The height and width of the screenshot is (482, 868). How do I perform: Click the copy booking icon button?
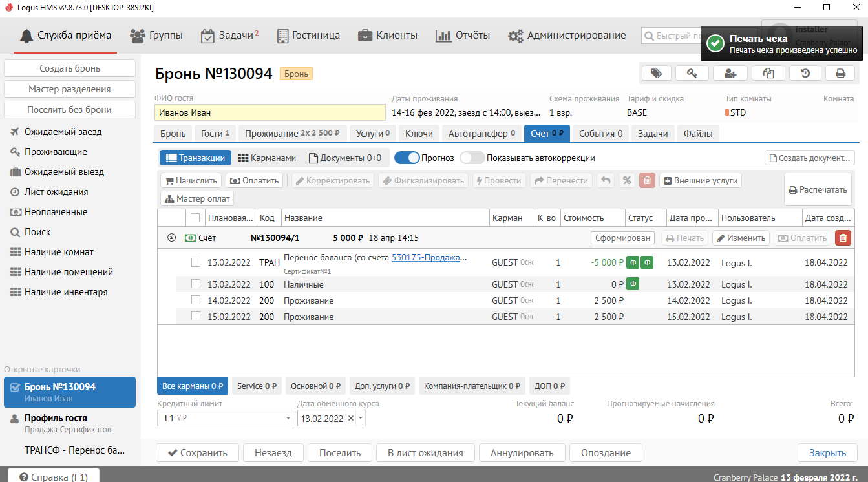click(x=768, y=74)
